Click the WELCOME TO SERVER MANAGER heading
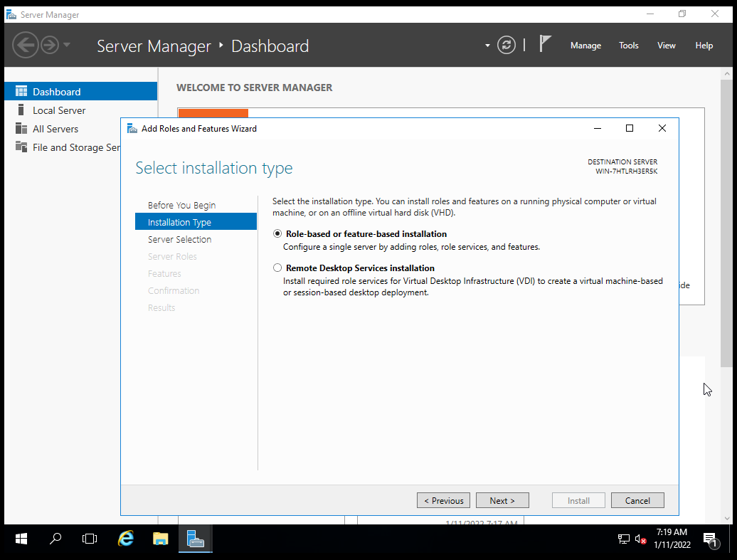737x560 pixels. click(254, 88)
